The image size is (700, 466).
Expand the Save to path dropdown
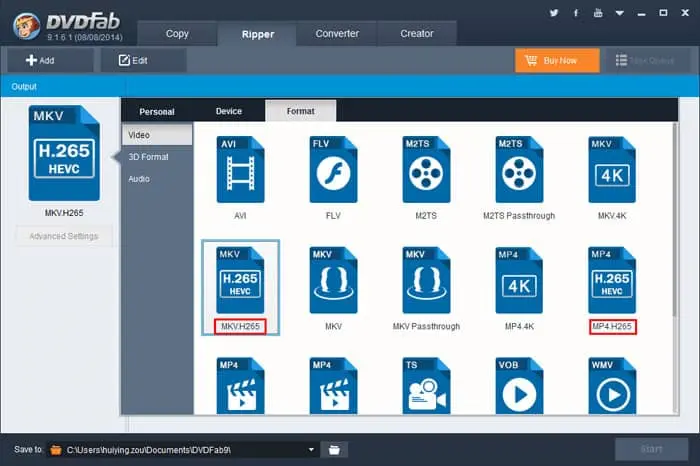pyautogui.click(x=311, y=450)
